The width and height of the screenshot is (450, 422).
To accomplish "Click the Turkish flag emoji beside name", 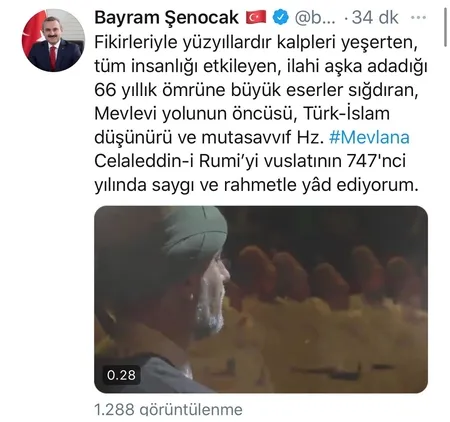I will (256, 17).
